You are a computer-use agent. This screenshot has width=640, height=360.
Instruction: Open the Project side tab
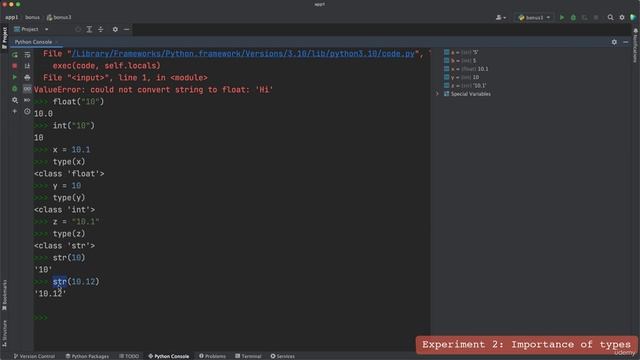point(4,38)
